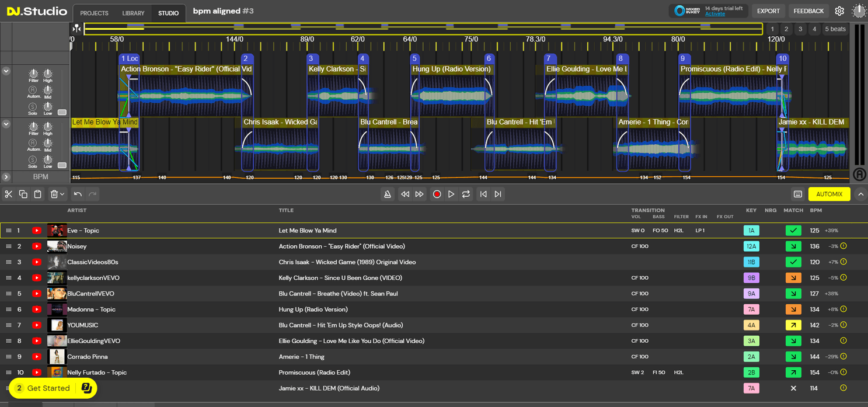This screenshot has height=407, width=868.
Task: Open keyboard shortcuts icon
Action: (798, 194)
